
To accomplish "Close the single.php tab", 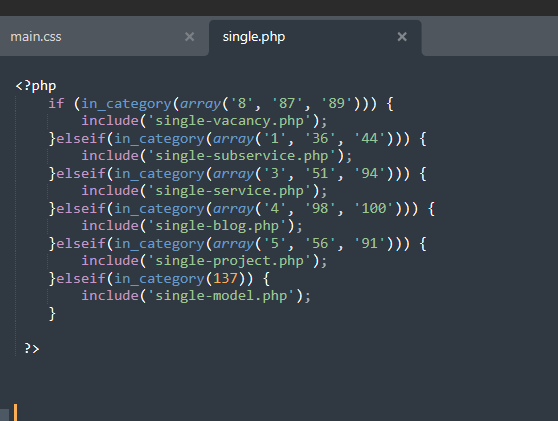I will pyautogui.click(x=402, y=37).
